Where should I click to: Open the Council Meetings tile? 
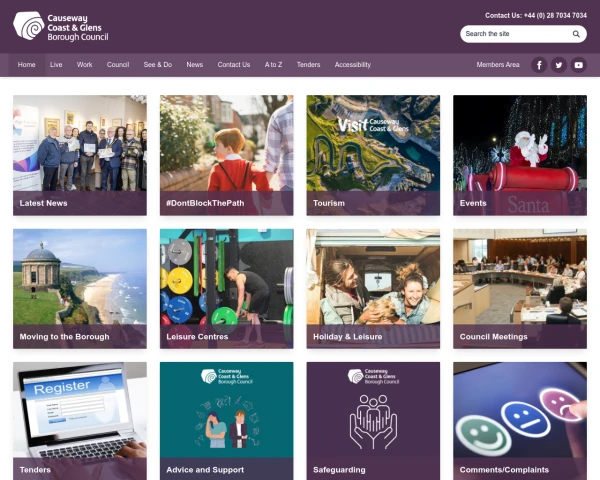tap(520, 289)
